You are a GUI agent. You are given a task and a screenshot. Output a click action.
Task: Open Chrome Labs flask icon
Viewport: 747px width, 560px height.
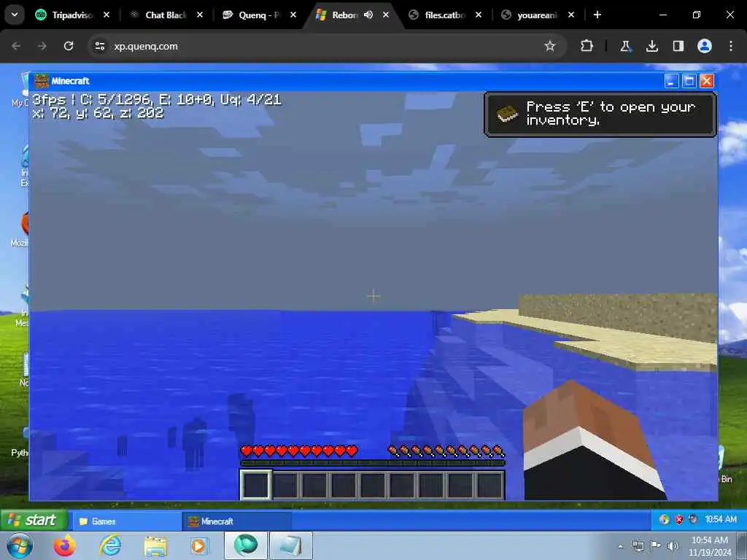pyautogui.click(x=625, y=46)
